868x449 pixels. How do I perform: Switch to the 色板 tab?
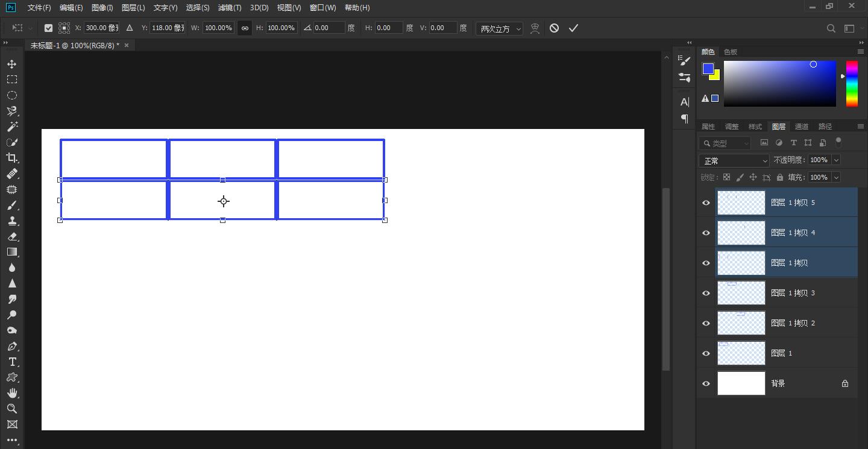click(x=731, y=52)
